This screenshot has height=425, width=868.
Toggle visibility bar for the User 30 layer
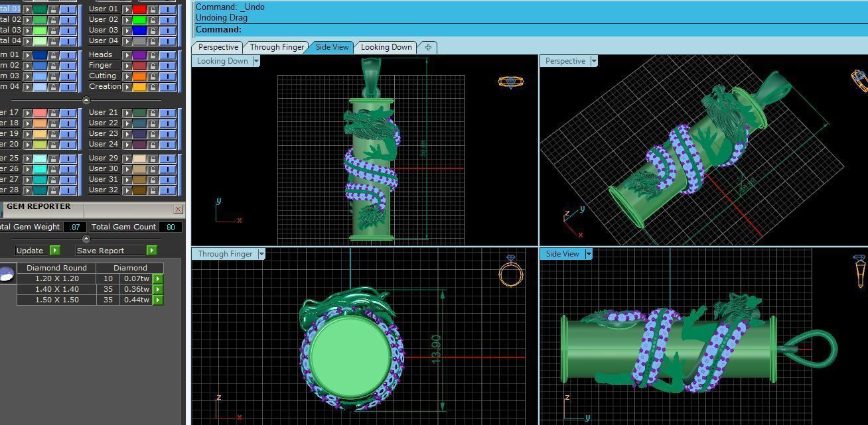pos(168,169)
